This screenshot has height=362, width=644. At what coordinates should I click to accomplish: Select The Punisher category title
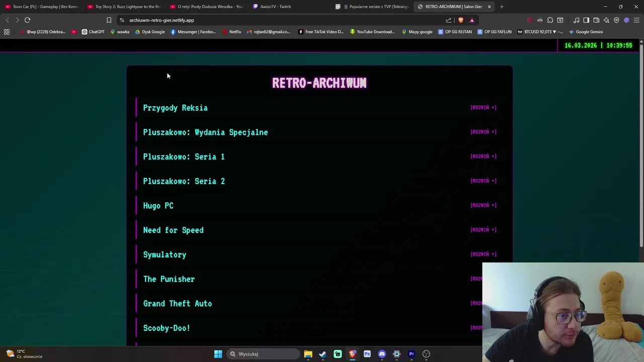point(169,279)
